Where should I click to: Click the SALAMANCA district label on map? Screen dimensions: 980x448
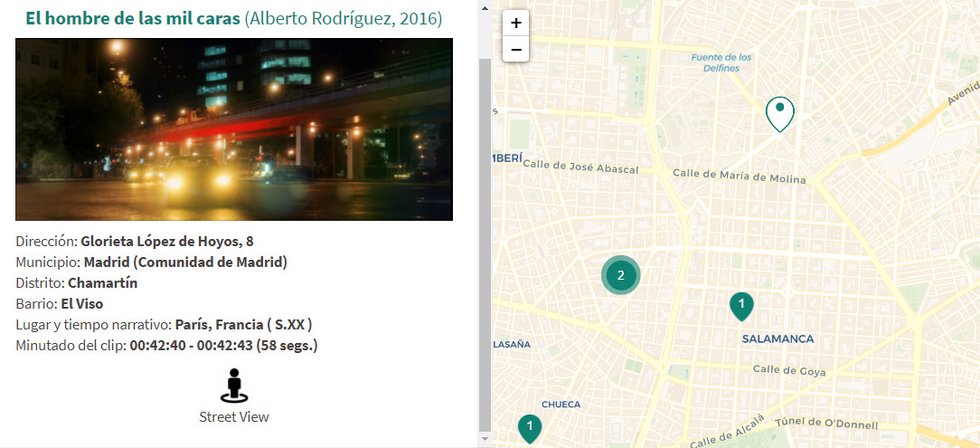pos(777,339)
